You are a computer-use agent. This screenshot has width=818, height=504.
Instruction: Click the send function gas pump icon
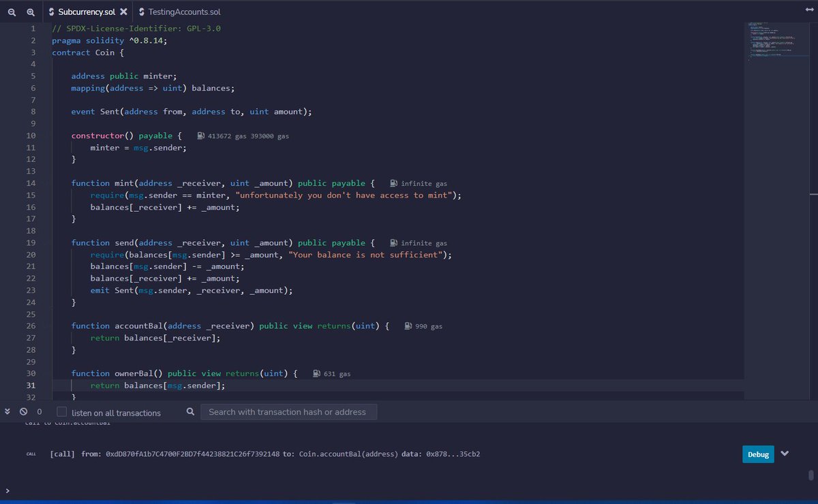point(394,243)
